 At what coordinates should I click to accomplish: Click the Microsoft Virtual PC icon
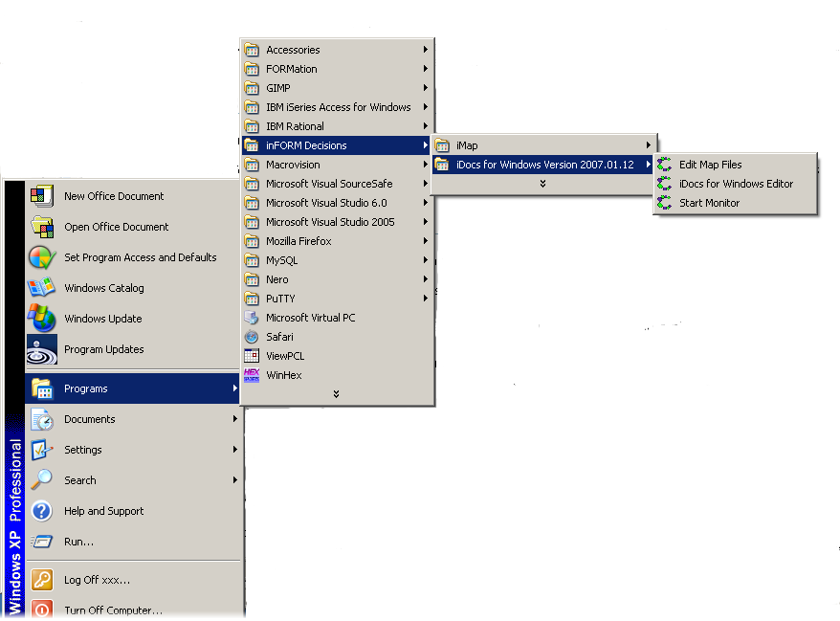coord(252,318)
